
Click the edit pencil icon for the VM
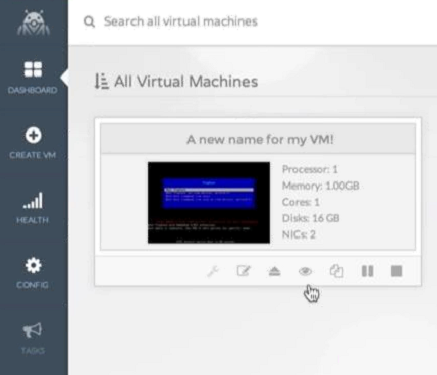[243, 271]
